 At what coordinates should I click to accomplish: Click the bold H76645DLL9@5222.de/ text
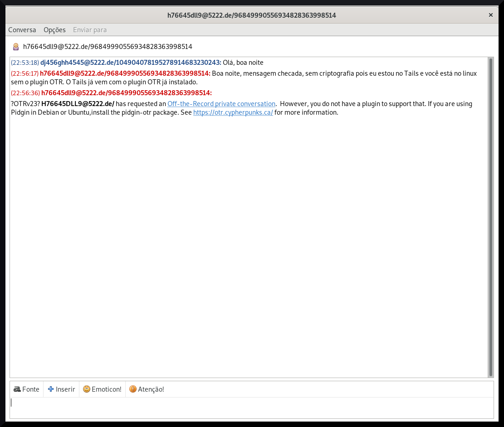coord(78,104)
